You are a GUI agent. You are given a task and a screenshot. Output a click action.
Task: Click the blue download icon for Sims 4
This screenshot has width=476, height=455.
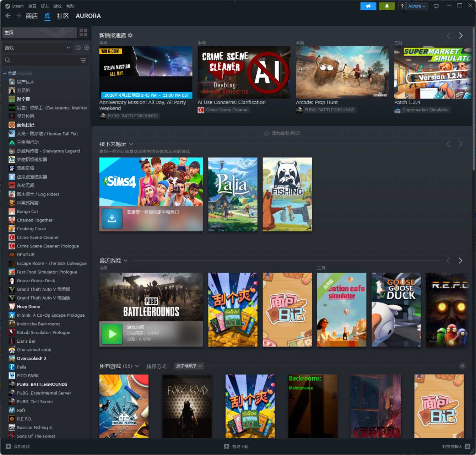[x=112, y=219]
